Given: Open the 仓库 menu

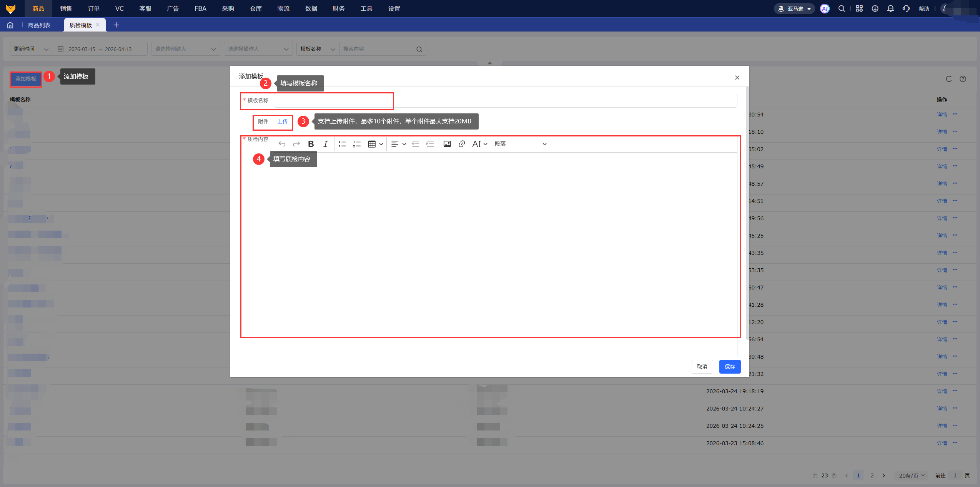Looking at the screenshot, I should click(x=256, y=8).
